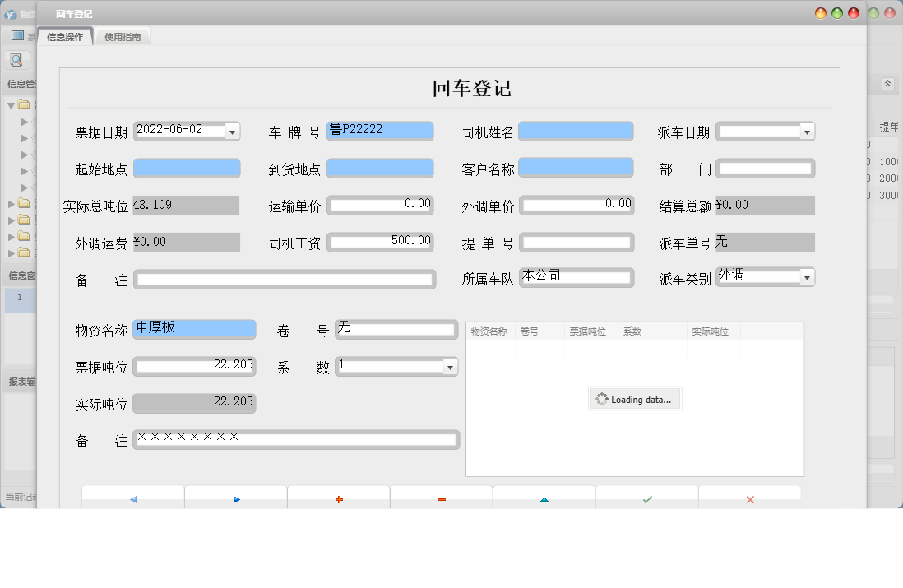Screen dimensions: 903x588
Task: Go to the next record arrow
Action: pyautogui.click(x=236, y=499)
